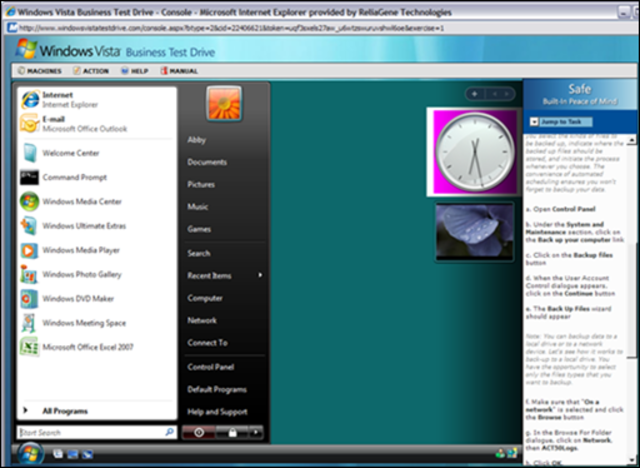Screen dimensions: 640x468
Task: Click first quick launch taskbar icon
Action: [58, 454]
